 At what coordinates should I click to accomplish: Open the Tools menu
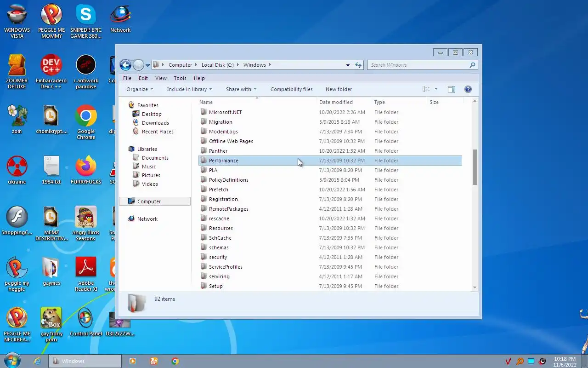pos(180,78)
